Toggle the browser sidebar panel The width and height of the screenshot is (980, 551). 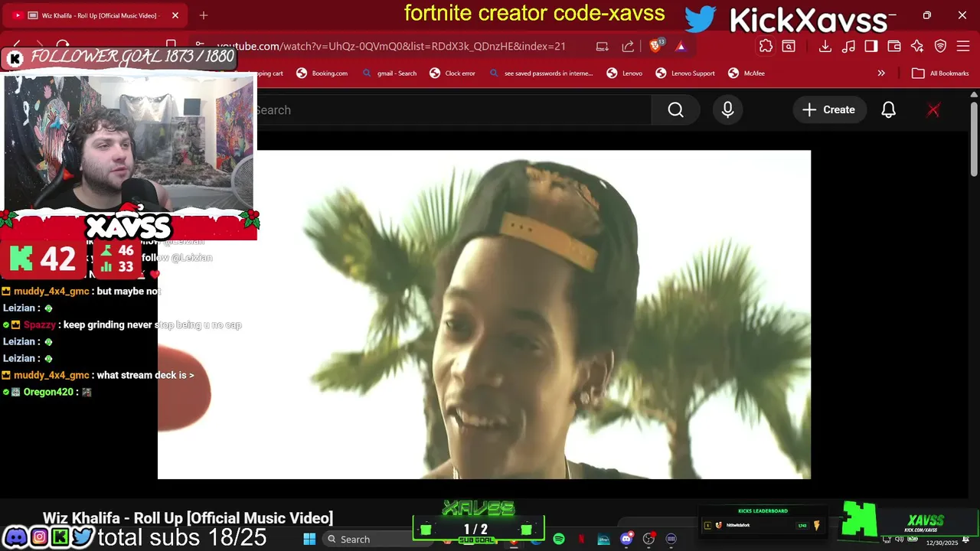(871, 47)
